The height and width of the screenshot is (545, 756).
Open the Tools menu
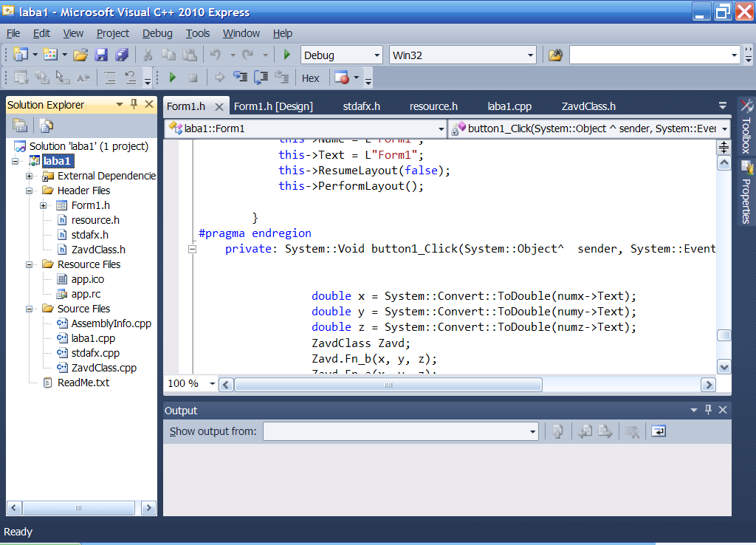(x=198, y=33)
